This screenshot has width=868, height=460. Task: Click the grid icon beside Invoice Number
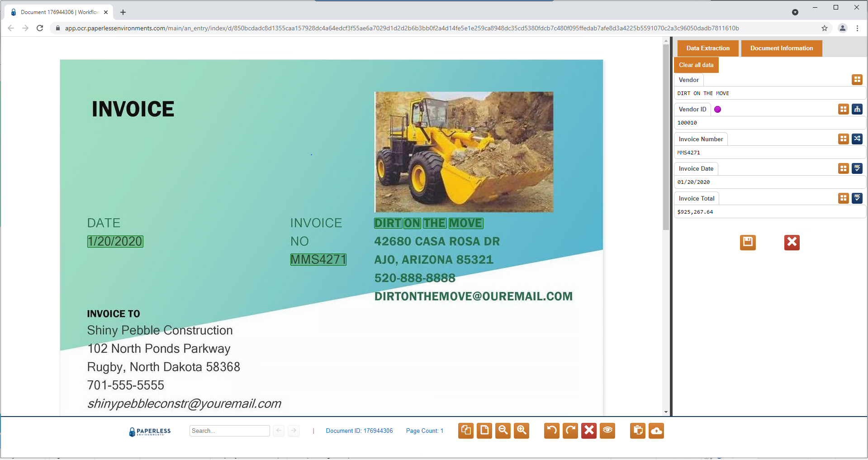(844, 139)
